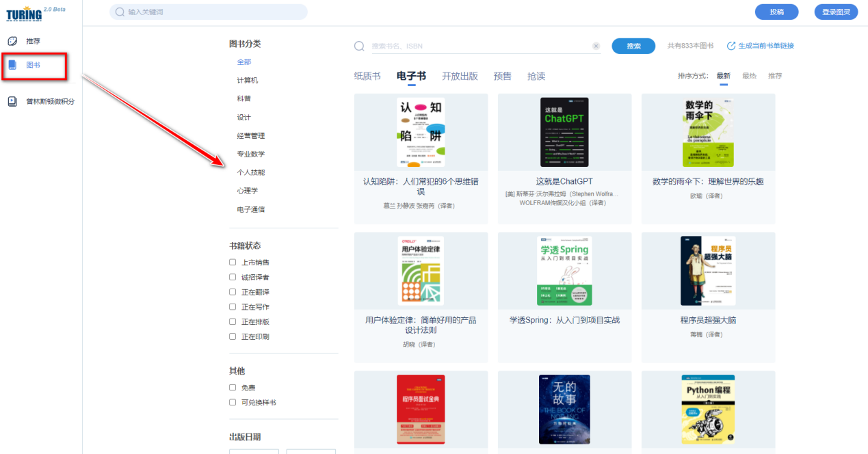868x454 pixels.
Task: Open title 这就是ChatGPT
Action: (x=564, y=182)
